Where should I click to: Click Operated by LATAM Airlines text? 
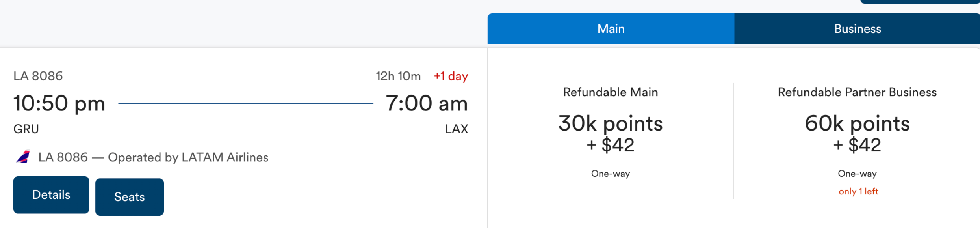click(188, 157)
